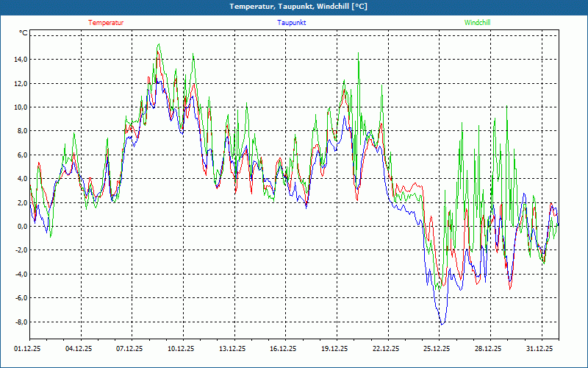The image size is (588, 368).
Task: Click the 10.12.25 date on the x-axis
Action: 181,349
